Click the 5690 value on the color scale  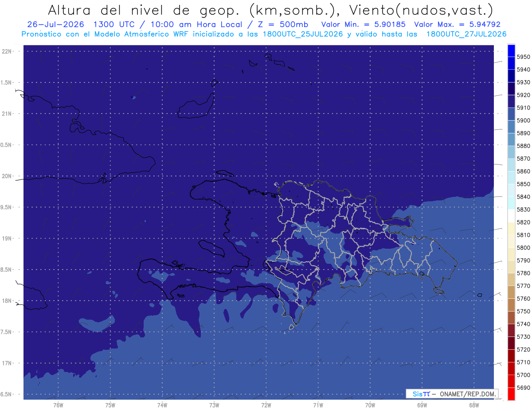click(523, 388)
